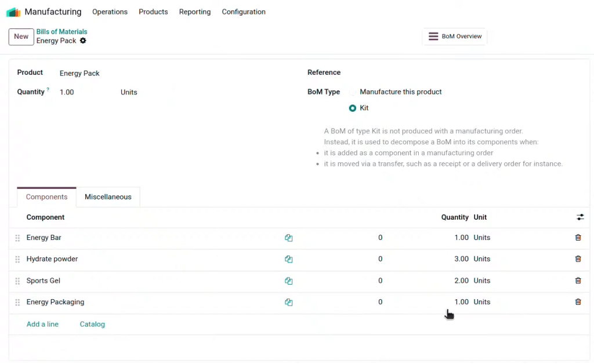This screenshot has width=594, height=364.
Task: Click the BoM Overview button
Action: tap(455, 37)
